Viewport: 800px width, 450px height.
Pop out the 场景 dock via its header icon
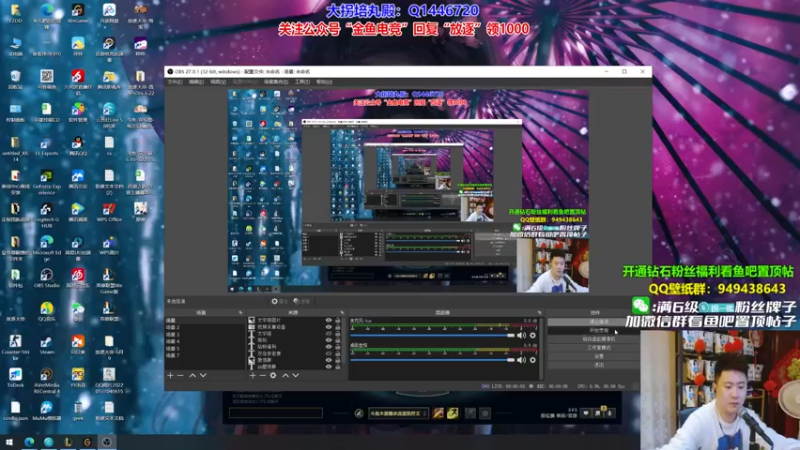click(240, 313)
